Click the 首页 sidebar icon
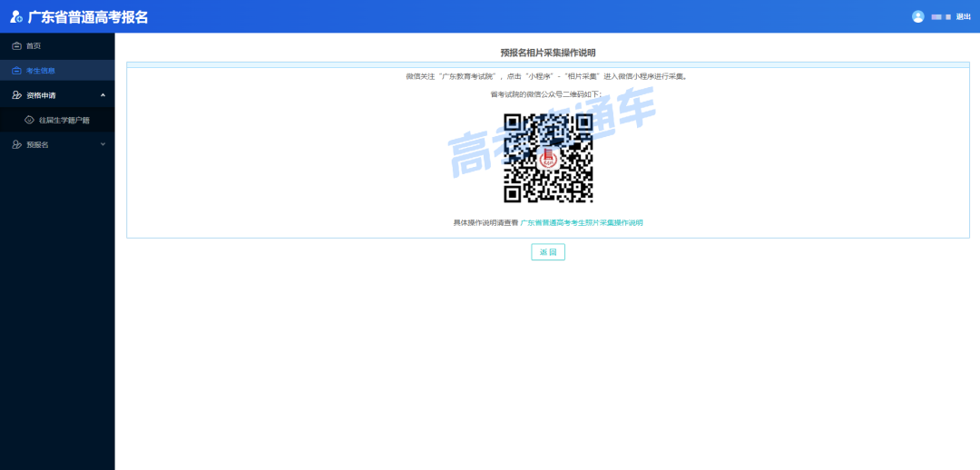The width and height of the screenshot is (980, 470). (x=17, y=45)
